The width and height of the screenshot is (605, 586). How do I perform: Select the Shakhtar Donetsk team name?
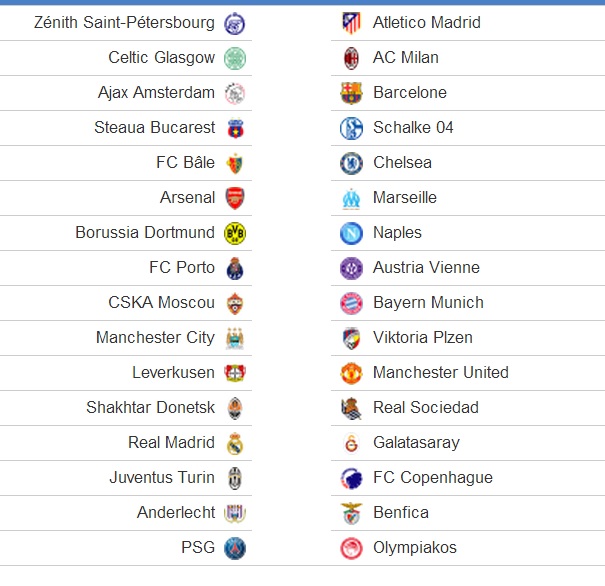tap(150, 407)
